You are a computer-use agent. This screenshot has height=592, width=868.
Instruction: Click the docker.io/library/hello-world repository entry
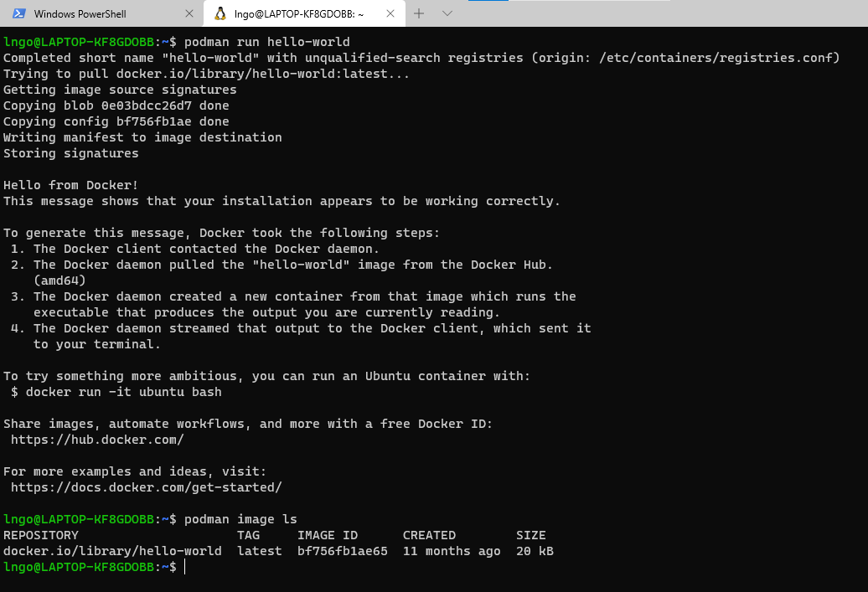click(x=112, y=551)
